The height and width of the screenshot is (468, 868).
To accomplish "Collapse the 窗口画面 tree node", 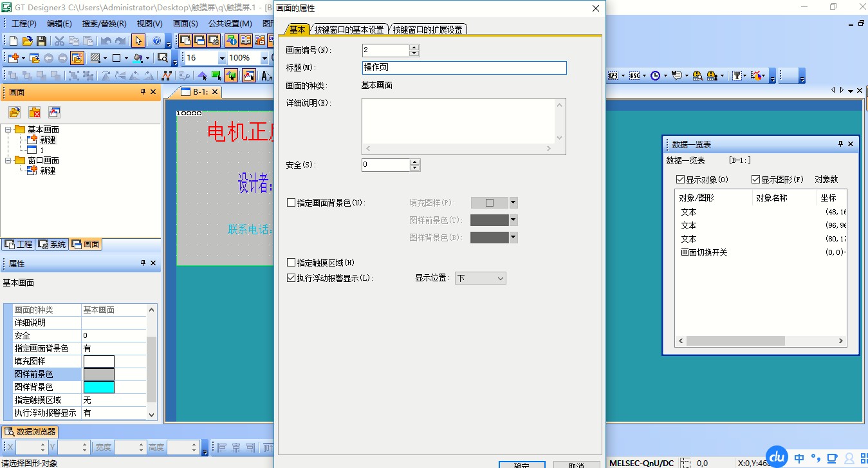I will point(9,160).
